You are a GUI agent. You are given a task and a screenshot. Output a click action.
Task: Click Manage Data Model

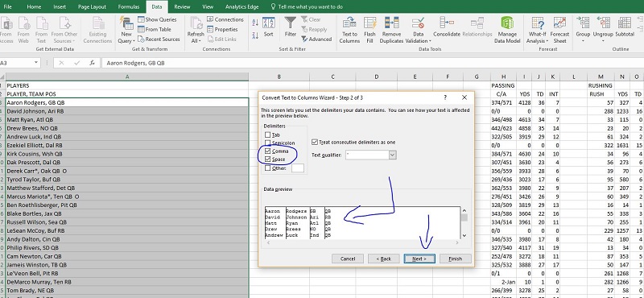[507, 30]
